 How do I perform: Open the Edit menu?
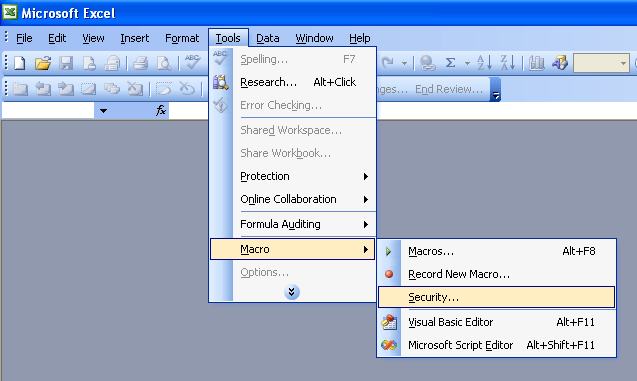[57, 38]
